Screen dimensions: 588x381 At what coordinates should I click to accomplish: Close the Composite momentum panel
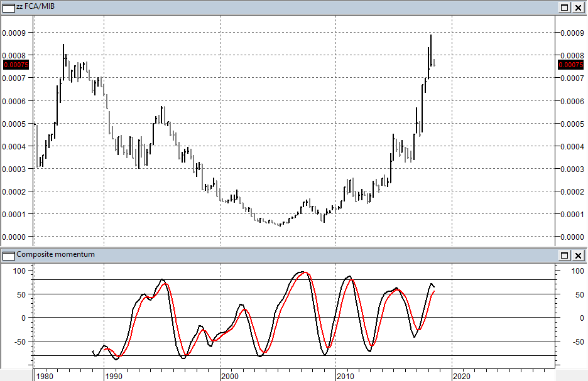(578, 255)
